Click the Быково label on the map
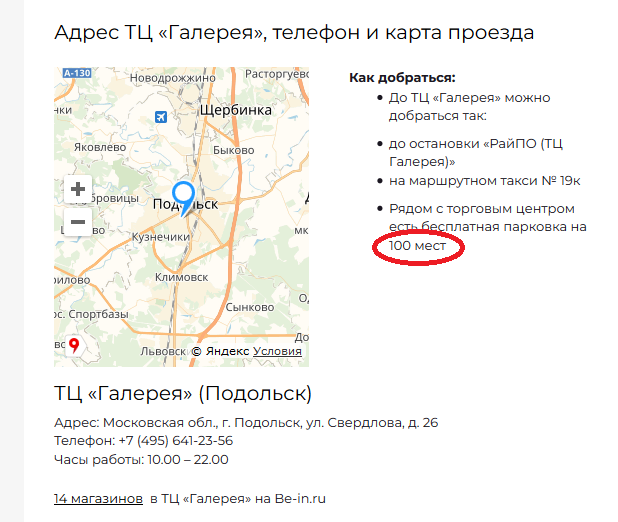This screenshot has width=618, height=522. (230, 151)
